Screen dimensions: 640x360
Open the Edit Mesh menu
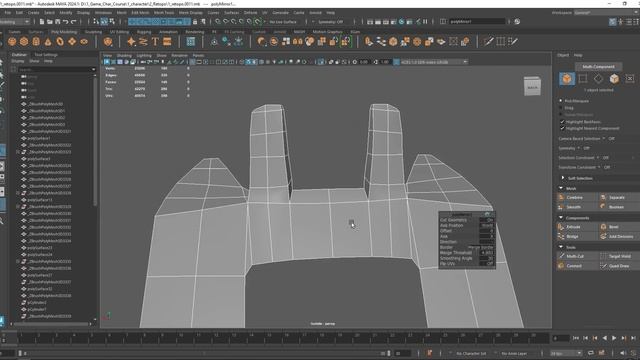[x=140, y=13]
